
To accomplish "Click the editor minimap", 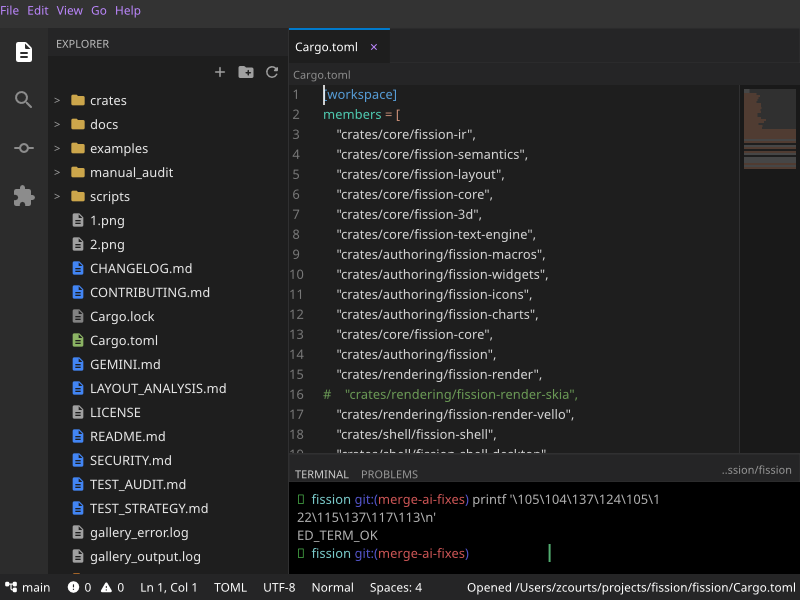I will pos(769,129).
